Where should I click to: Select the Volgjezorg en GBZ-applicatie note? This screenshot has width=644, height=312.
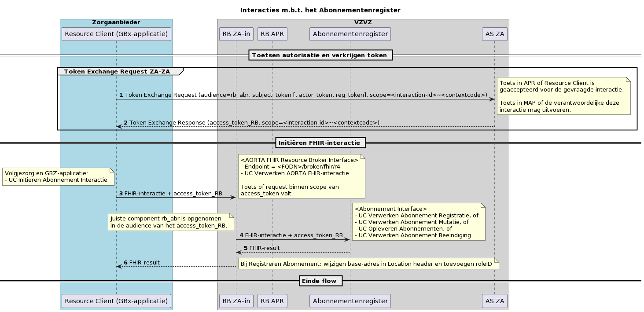coord(57,176)
